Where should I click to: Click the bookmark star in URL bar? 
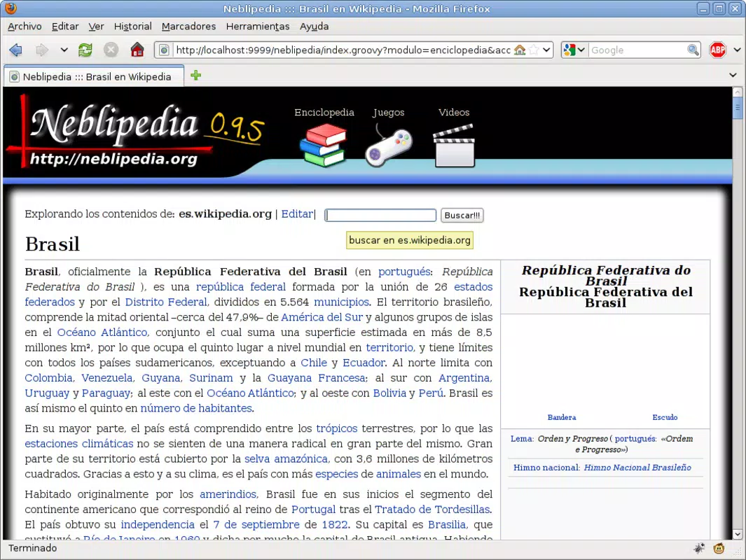point(534,50)
